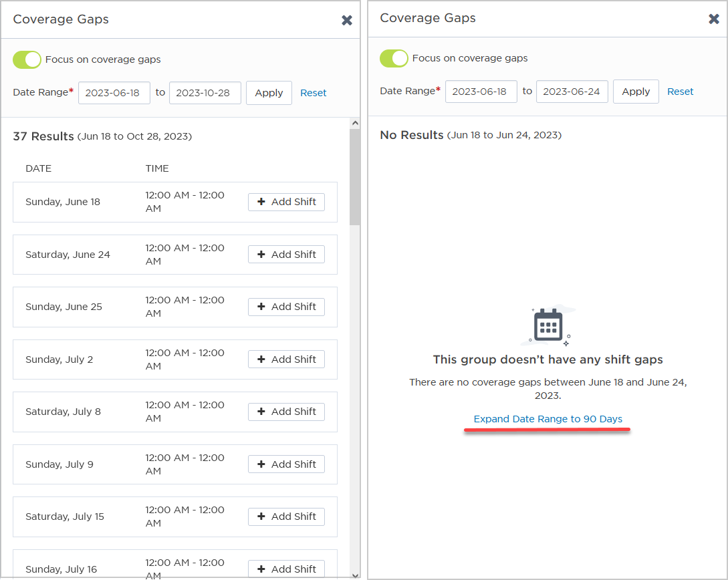Add Shift for Saturday, June 24
Viewport: 728px width, 580px height.
(287, 255)
